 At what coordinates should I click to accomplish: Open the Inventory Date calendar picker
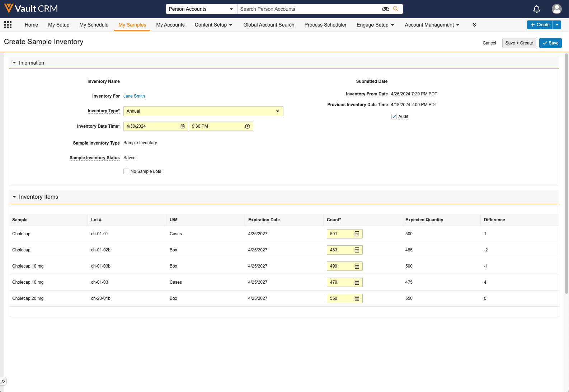pos(183,126)
